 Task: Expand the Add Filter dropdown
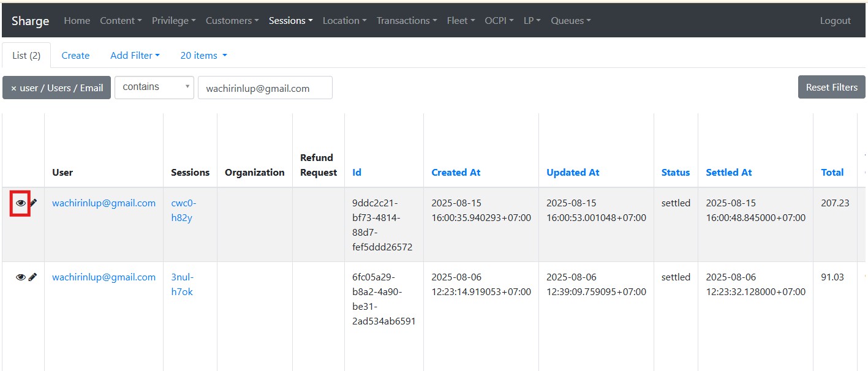135,55
